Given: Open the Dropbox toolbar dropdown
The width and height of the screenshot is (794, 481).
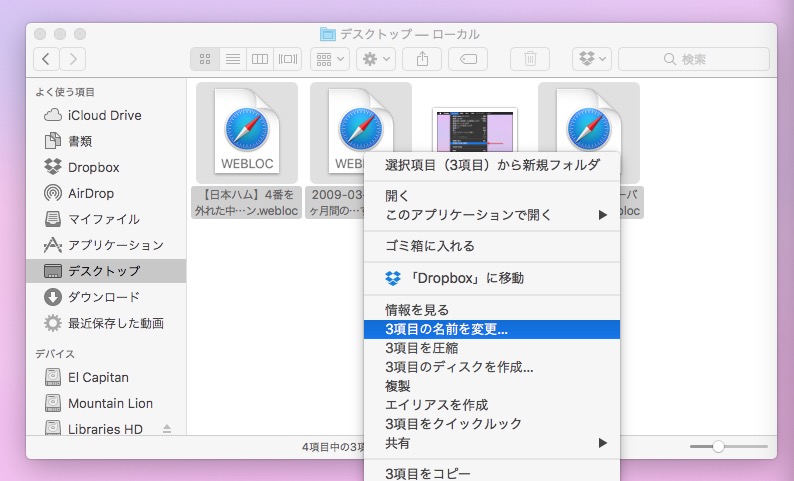Looking at the screenshot, I should tap(592, 59).
